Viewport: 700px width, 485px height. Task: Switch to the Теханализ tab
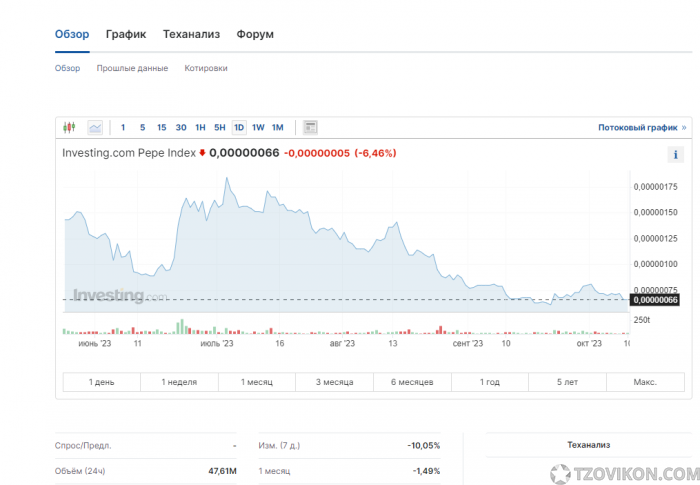click(192, 34)
